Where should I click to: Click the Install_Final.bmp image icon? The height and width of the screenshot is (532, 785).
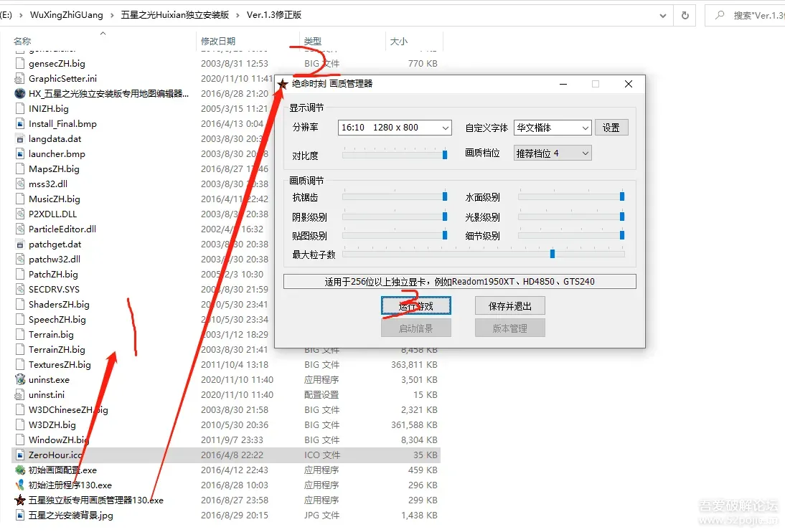(x=20, y=123)
